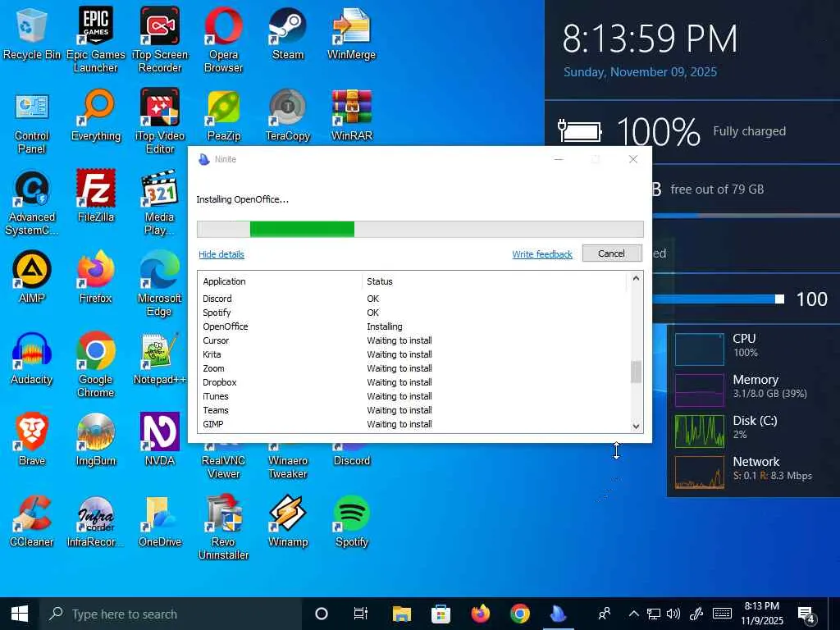The width and height of the screenshot is (840, 630).
Task: Open Task View from taskbar
Action: coord(361,614)
